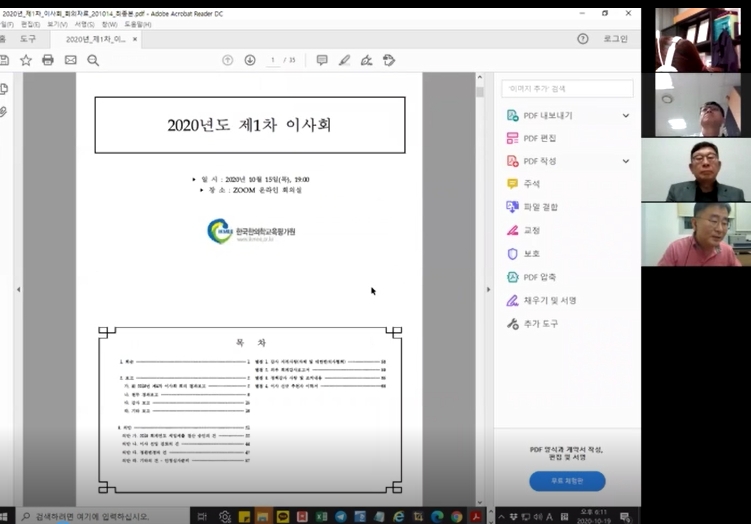Screen dimensions: 751x524
Task: Open help via the question mark icon
Action: click(x=582, y=39)
